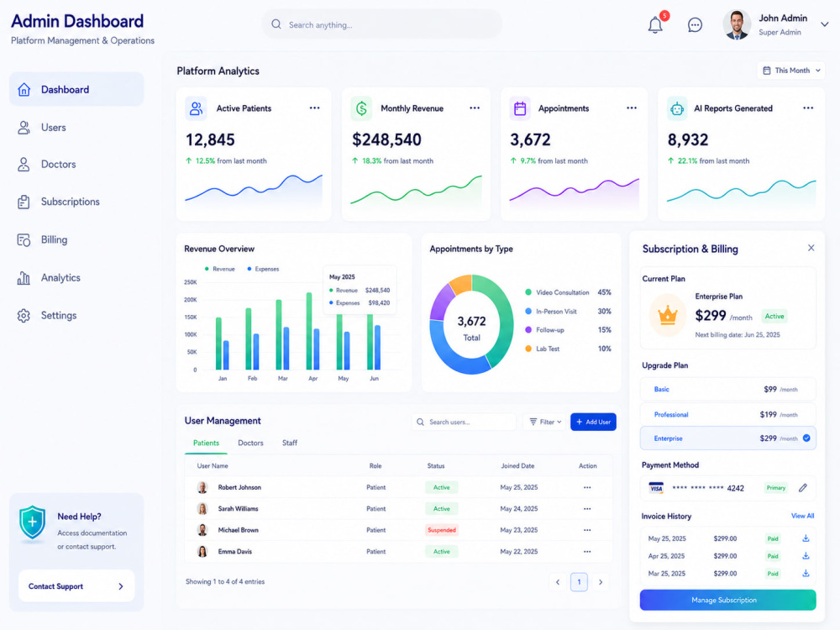Select the Basic $99 plan
This screenshot has height=630, width=840.
[727, 390]
